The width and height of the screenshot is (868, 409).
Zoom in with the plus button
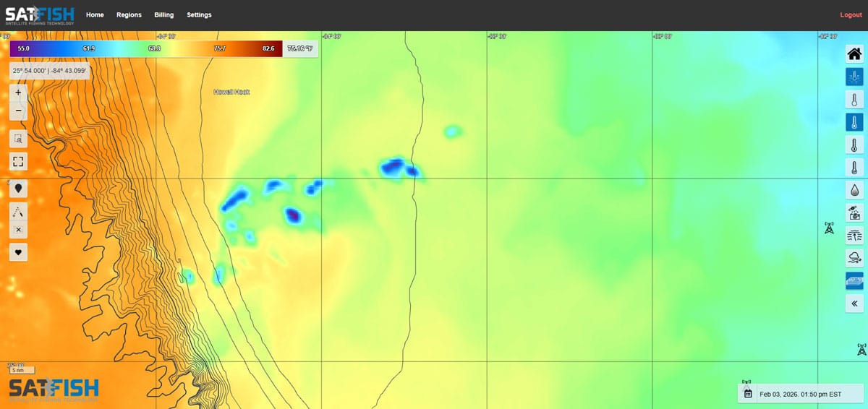18,92
